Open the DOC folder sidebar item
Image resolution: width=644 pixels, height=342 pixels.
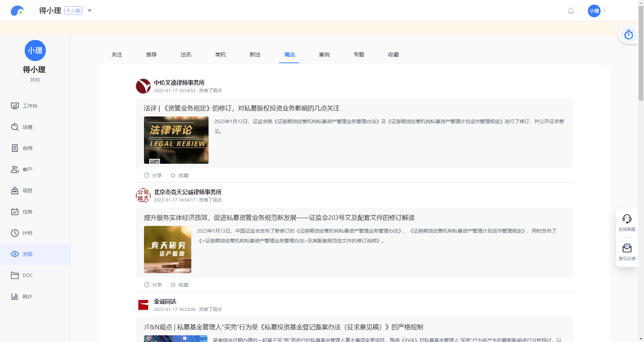pos(35,275)
